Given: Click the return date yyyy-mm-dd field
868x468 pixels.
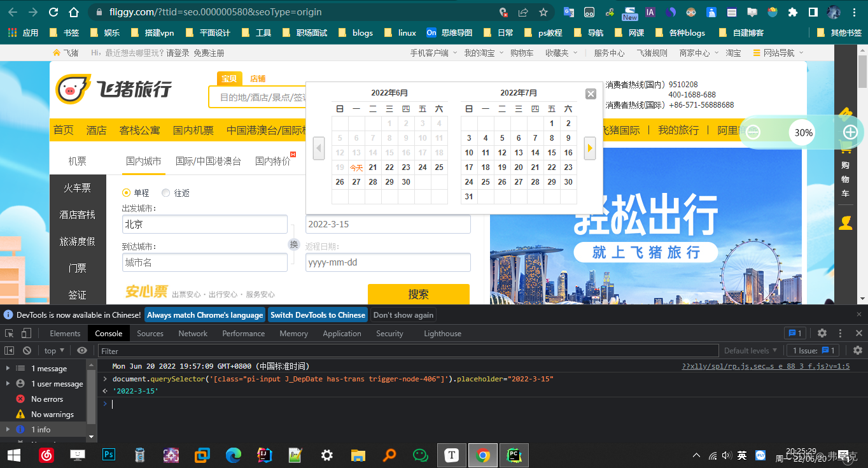Looking at the screenshot, I should point(388,262).
